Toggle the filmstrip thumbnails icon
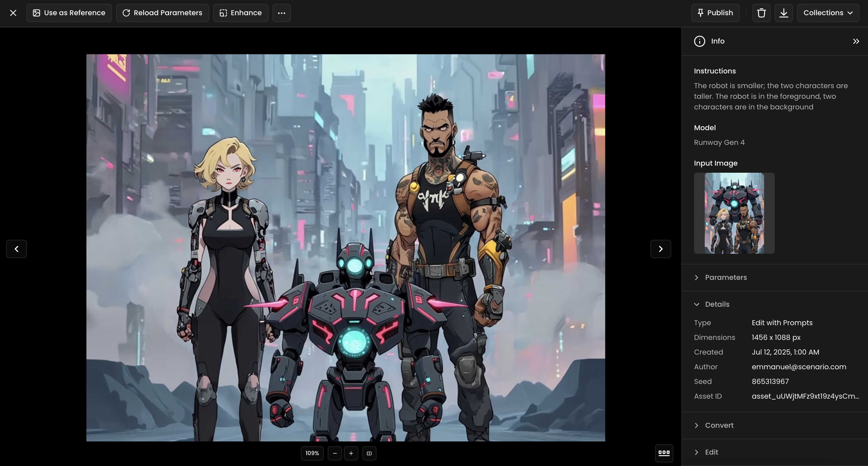Image resolution: width=868 pixels, height=466 pixels. (x=664, y=453)
